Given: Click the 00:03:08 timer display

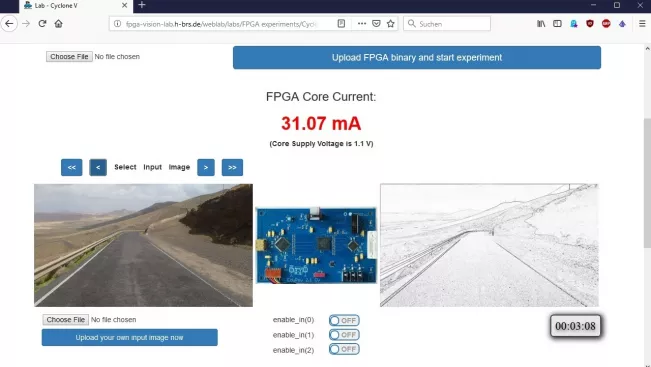Looking at the screenshot, I should click(575, 326).
